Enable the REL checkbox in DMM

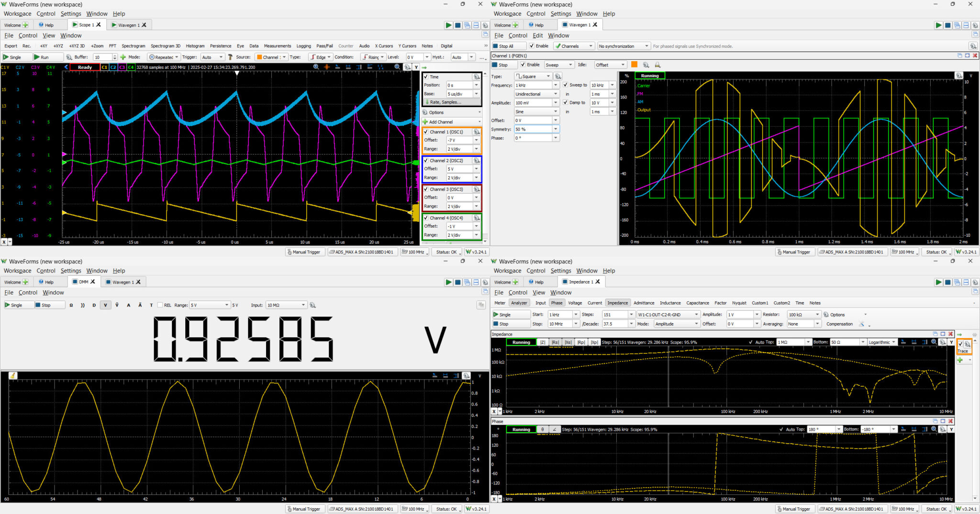pos(160,305)
